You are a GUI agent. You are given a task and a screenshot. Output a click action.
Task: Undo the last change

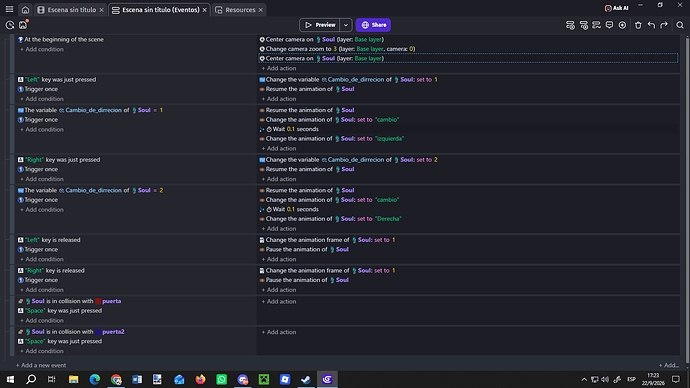click(x=651, y=25)
